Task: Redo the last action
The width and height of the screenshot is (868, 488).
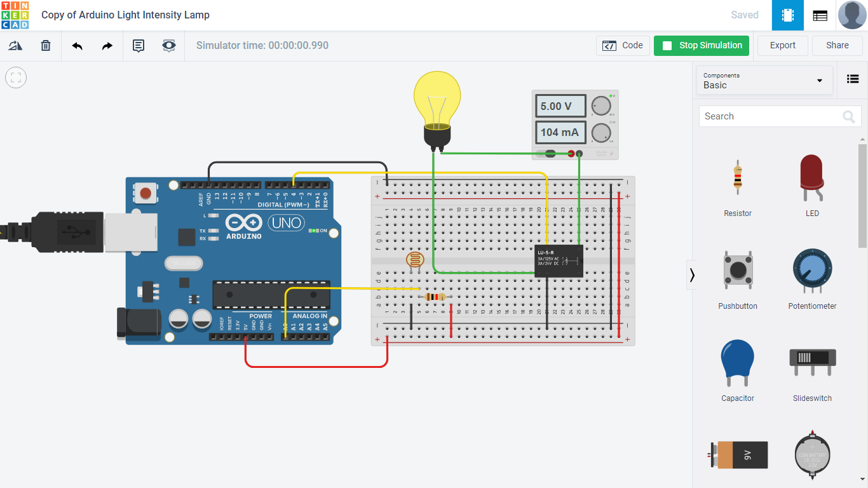Action: click(107, 46)
